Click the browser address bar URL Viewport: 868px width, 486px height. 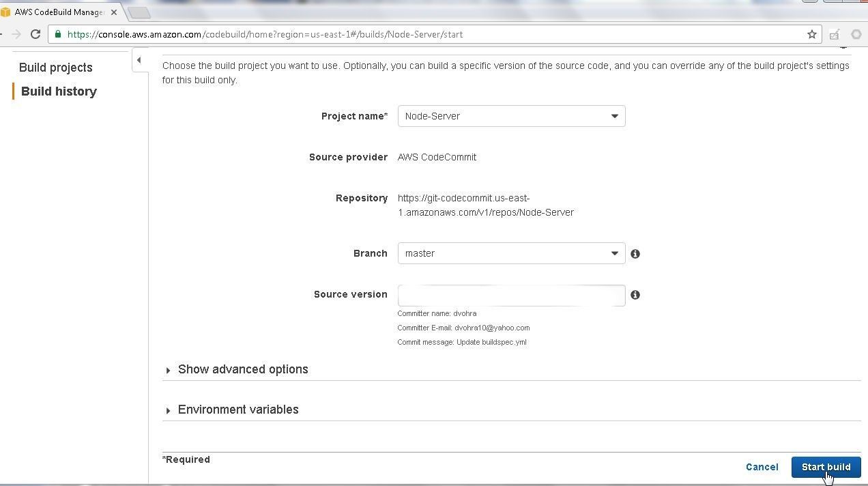pos(265,34)
